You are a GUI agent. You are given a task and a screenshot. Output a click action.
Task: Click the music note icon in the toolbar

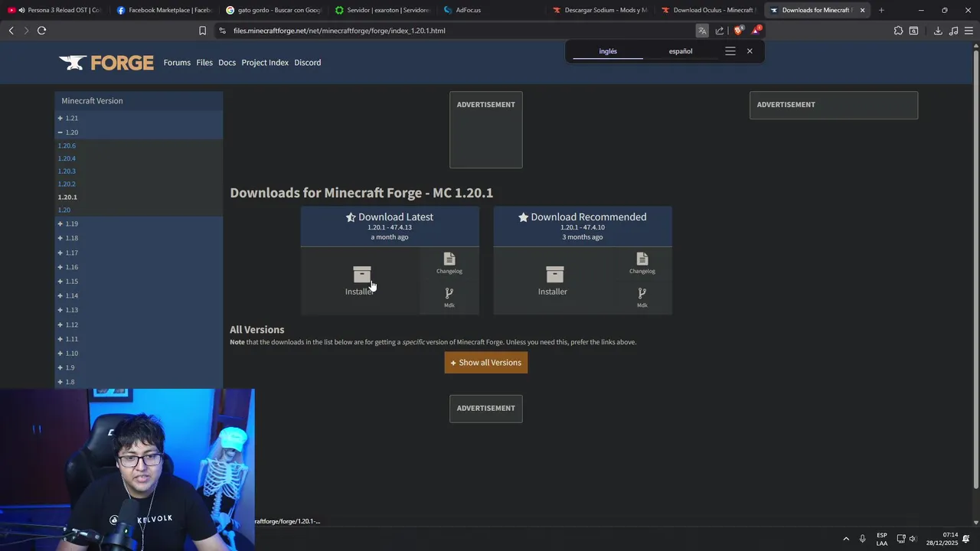coord(953,31)
